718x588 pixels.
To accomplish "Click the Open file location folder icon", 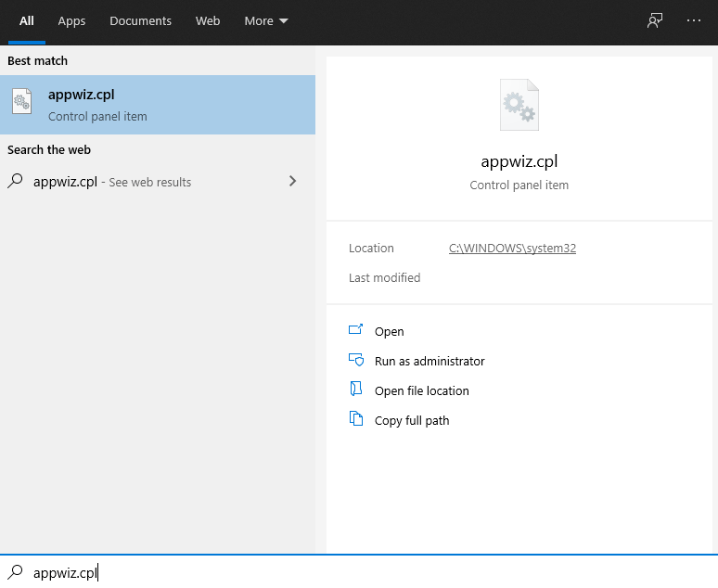I will [x=355, y=390].
